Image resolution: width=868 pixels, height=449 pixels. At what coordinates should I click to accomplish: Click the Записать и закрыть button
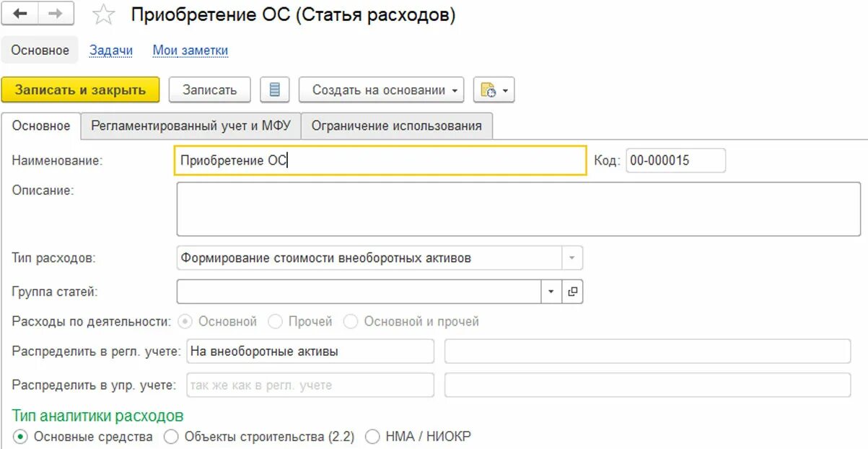[80, 90]
